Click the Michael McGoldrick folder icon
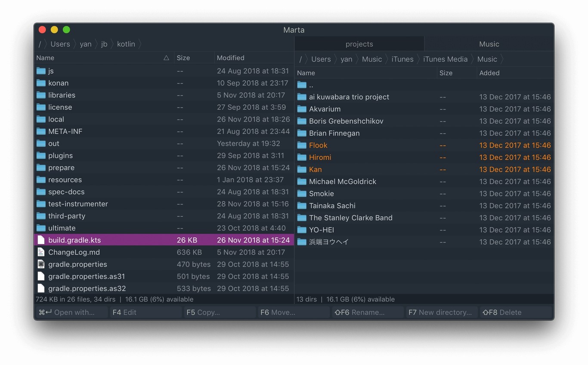Viewport: 588px width, 365px height. (x=302, y=181)
